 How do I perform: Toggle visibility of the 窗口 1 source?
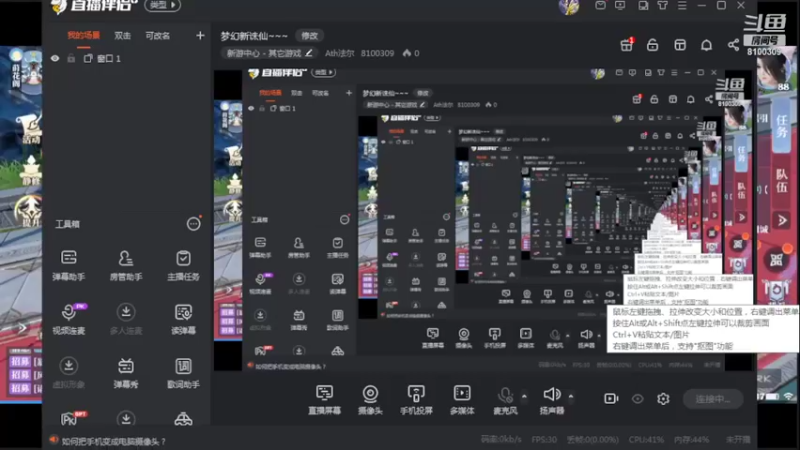(x=55, y=59)
